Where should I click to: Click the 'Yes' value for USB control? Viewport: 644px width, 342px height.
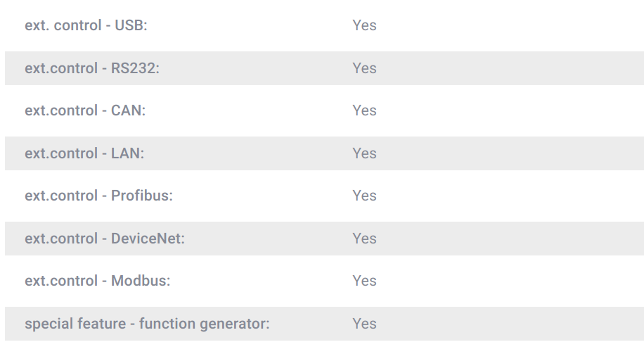pyautogui.click(x=364, y=25)
